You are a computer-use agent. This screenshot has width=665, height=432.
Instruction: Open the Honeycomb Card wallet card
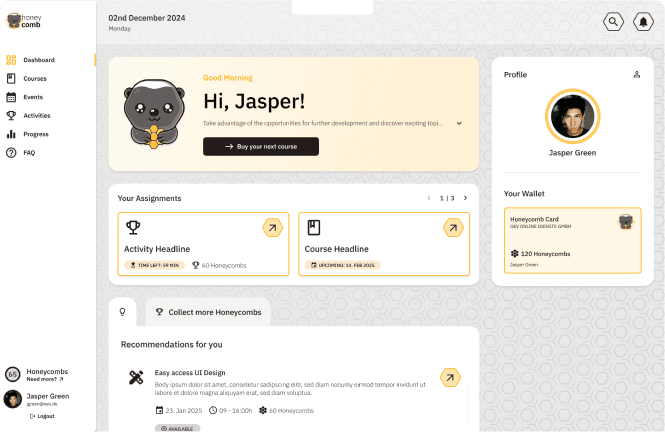573,240
